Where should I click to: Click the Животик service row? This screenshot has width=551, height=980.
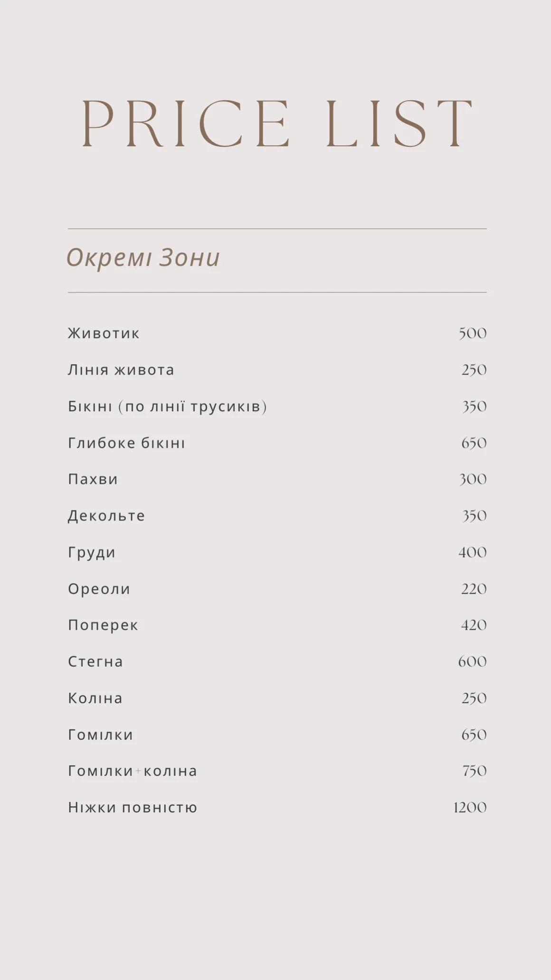277,333
